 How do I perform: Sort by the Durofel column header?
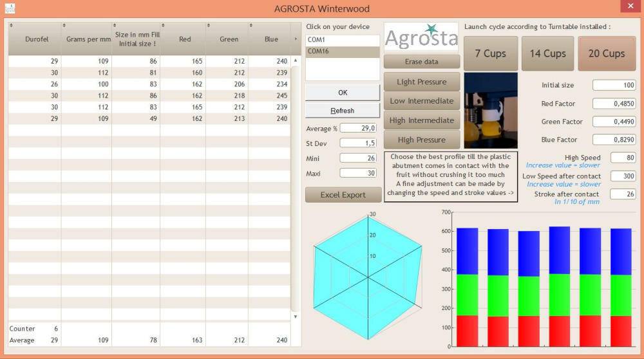pyautogui.click(x=35, y=39)
